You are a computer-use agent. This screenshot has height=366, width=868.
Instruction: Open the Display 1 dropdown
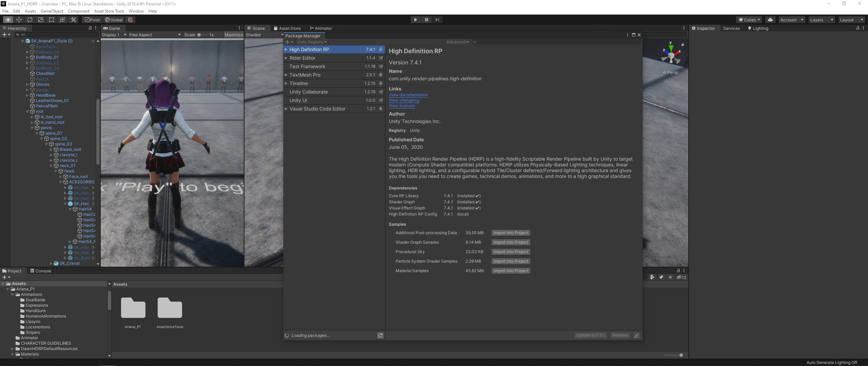click(x=114, y=35)
